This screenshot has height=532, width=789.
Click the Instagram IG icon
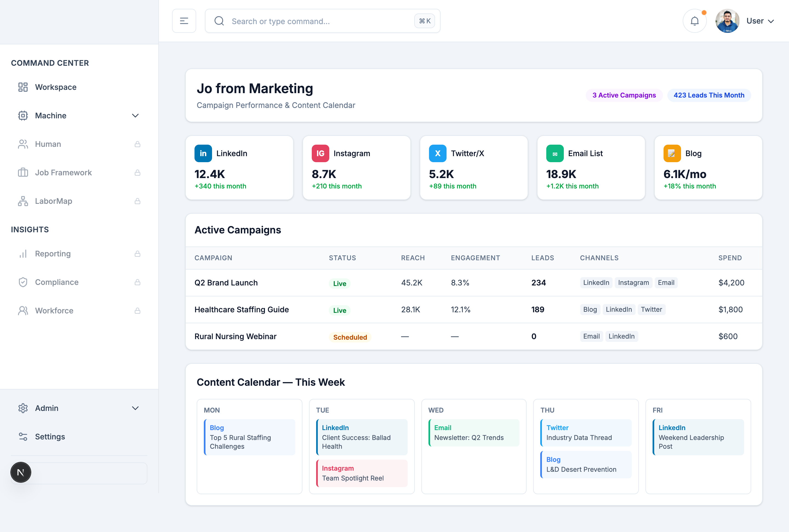point(320,153)
